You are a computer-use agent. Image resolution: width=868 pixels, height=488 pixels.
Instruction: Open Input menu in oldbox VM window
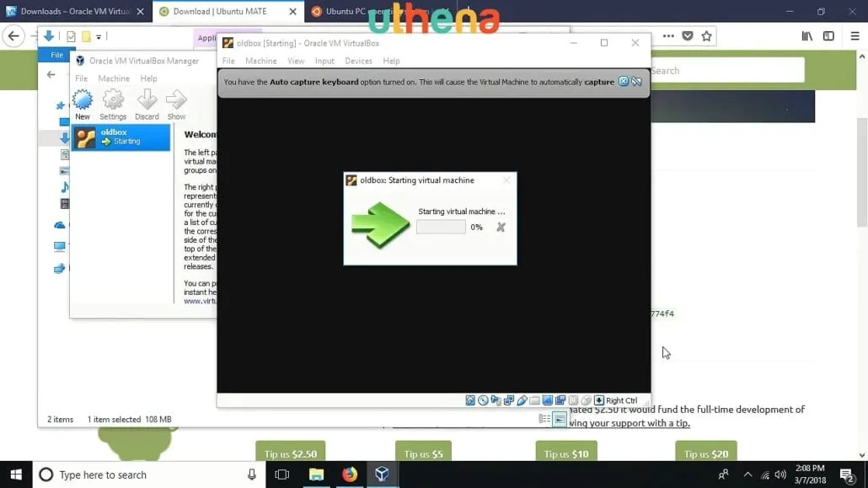(x=324, y=61)
